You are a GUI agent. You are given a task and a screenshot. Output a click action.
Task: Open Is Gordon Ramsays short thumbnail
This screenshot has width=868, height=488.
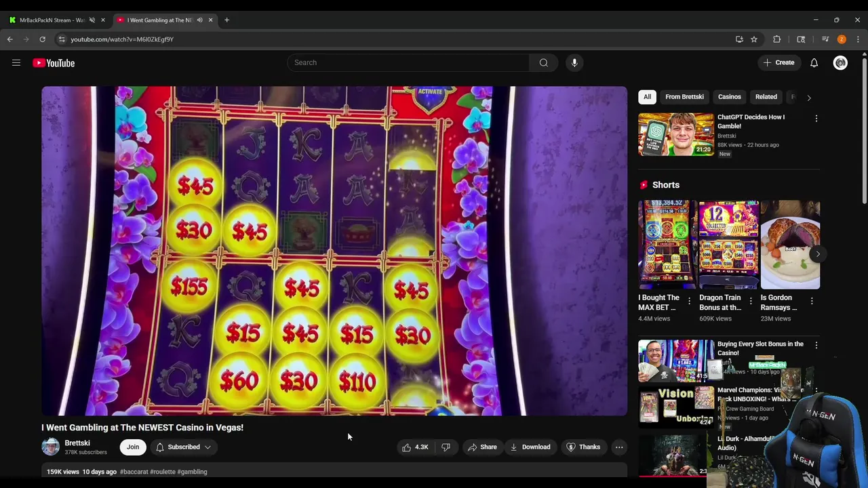[x=790, y=245]
